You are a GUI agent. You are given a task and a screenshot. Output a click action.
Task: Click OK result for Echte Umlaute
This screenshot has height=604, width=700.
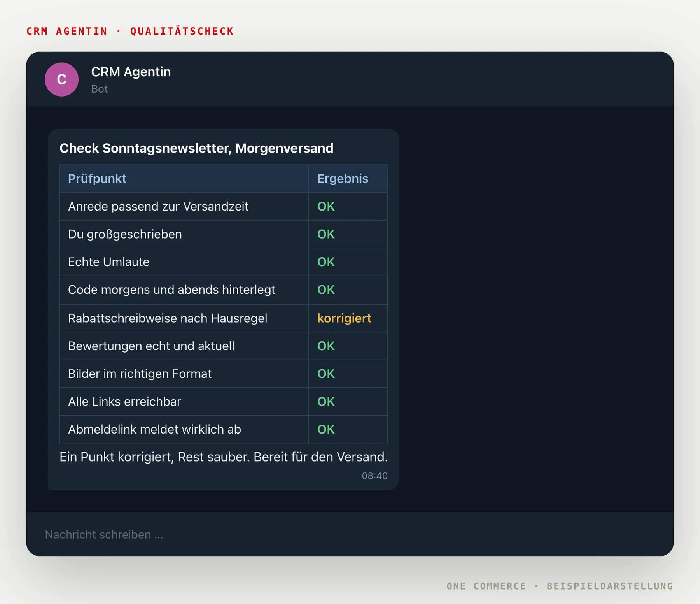coord(326,262)
